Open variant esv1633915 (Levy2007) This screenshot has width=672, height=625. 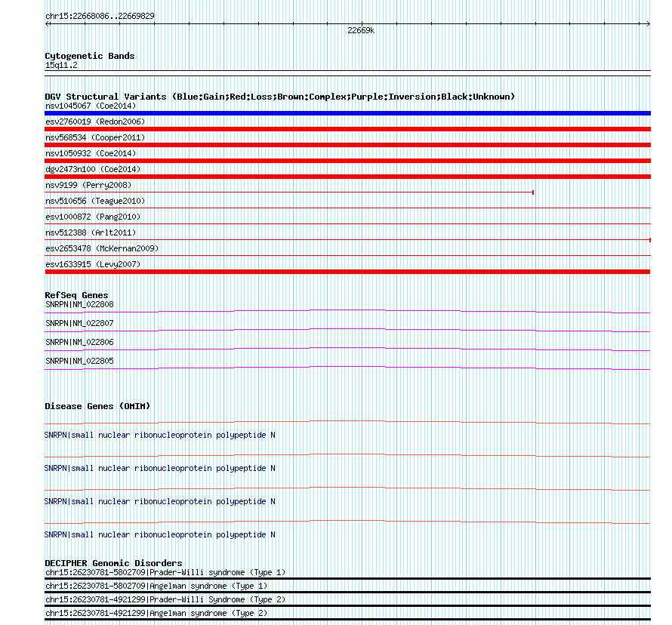93,264
